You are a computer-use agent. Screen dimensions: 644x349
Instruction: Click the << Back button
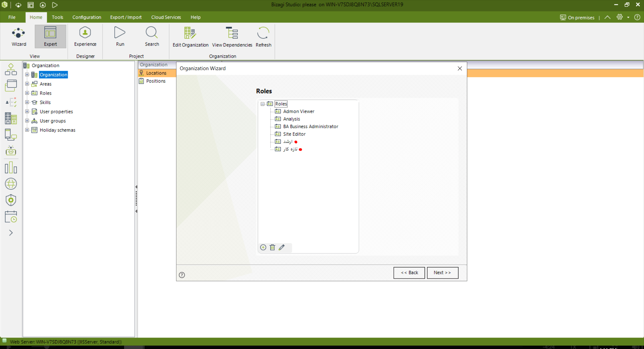pyautogui.click(x=409, y=273)
